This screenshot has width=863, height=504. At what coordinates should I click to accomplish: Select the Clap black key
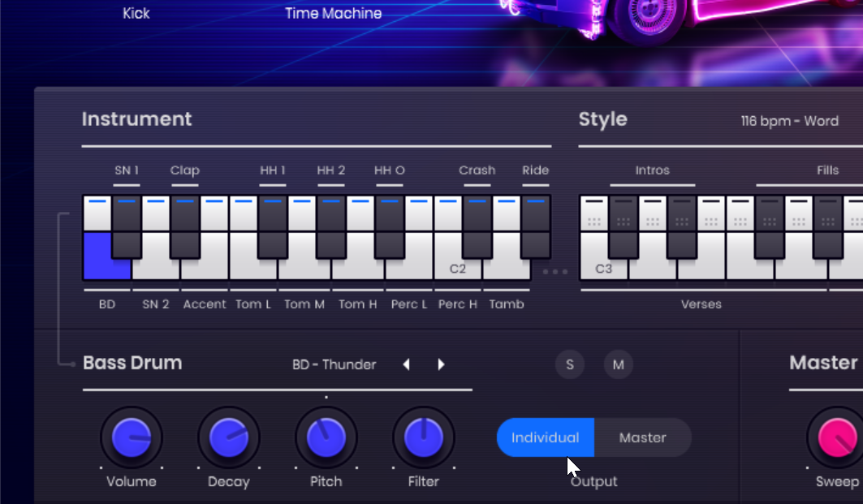[x=185, y=226]
